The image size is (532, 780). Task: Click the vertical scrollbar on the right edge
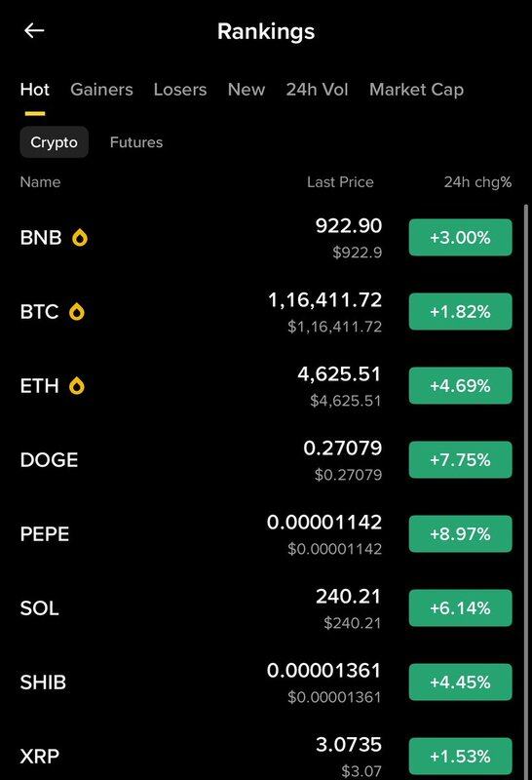tap(526, 492)
